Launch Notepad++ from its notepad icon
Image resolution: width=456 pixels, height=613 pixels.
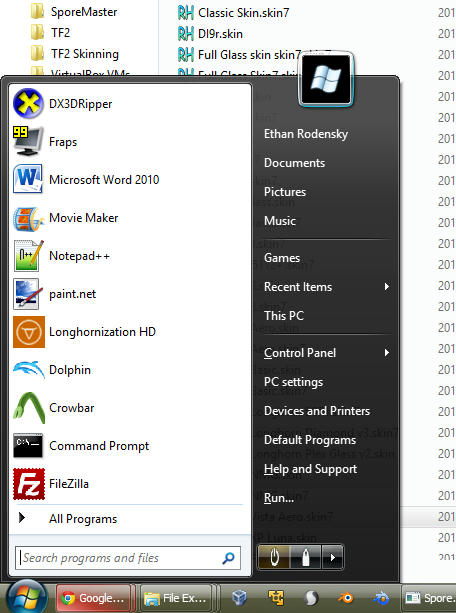click(28, 256)
